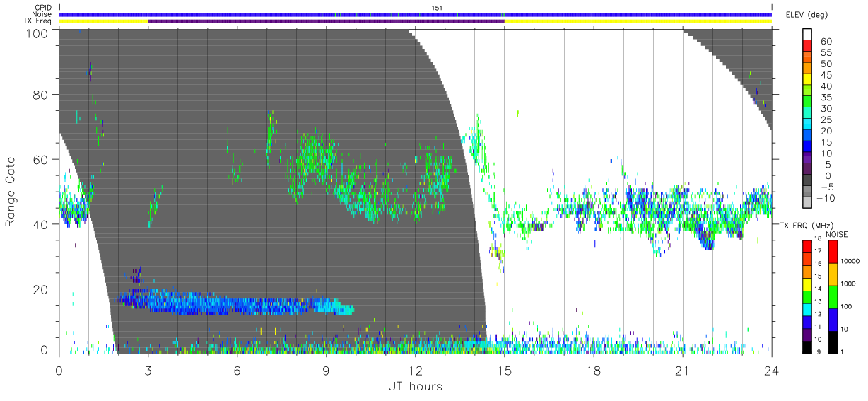Image resolution: width=868 pixels, height=401 pixels.
Task: Click the "40" tick label on Range Gate axis
Action: (x=42, y=224)
